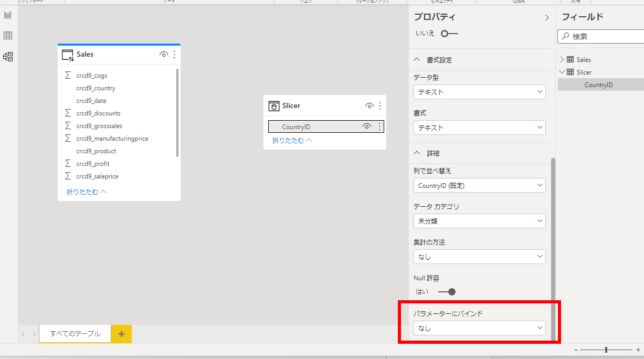The width and height of the screenshot is (644, 359).
Task: Click the Slicer table card icon
Action: [273, 106]
